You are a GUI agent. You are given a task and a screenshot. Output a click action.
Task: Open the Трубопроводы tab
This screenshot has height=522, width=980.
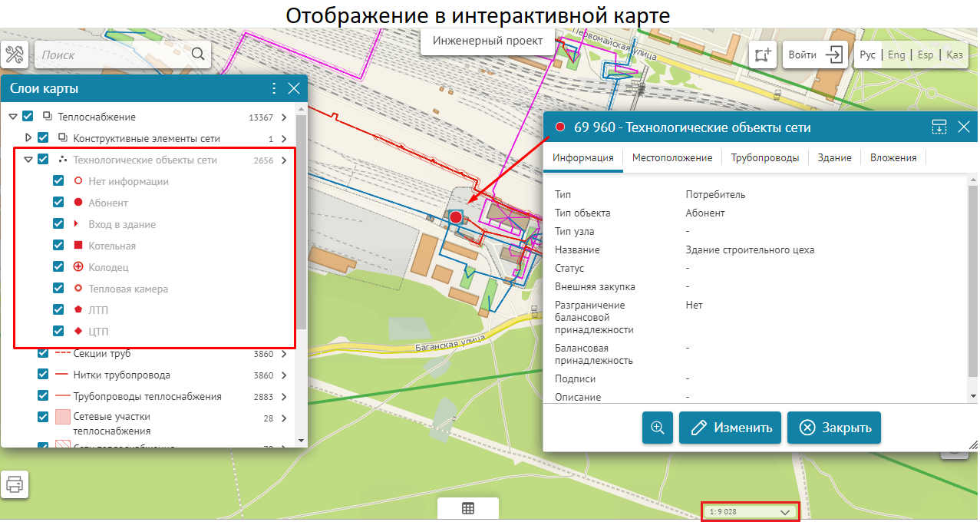[x=764, y=157]
